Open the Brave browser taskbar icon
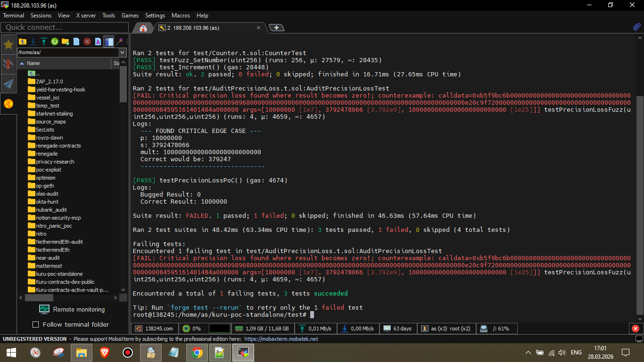This screenshot has height=362, width=644. click(105, 352)
